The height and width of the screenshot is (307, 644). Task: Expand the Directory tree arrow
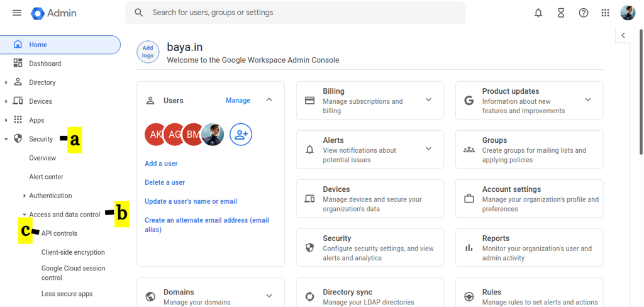(x=6, y=82)
